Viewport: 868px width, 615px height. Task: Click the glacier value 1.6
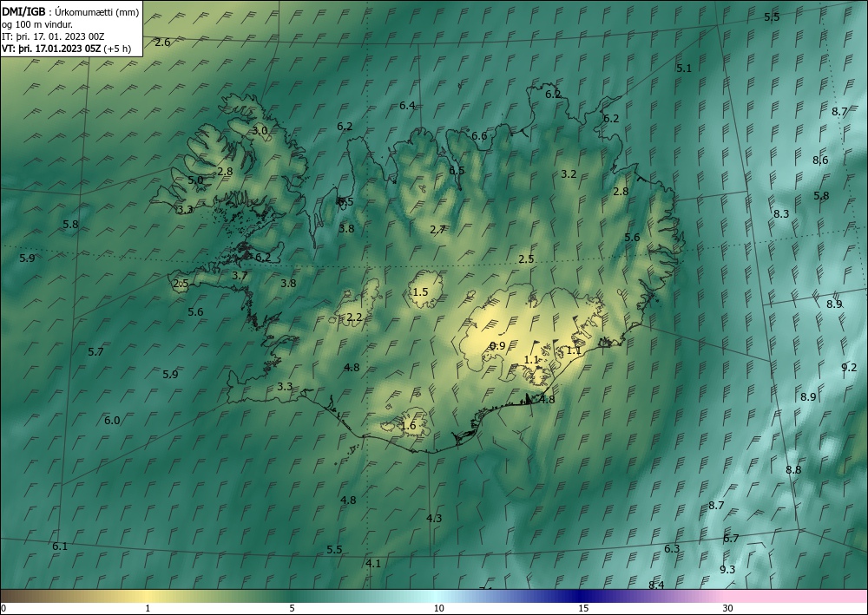point(408,426)
